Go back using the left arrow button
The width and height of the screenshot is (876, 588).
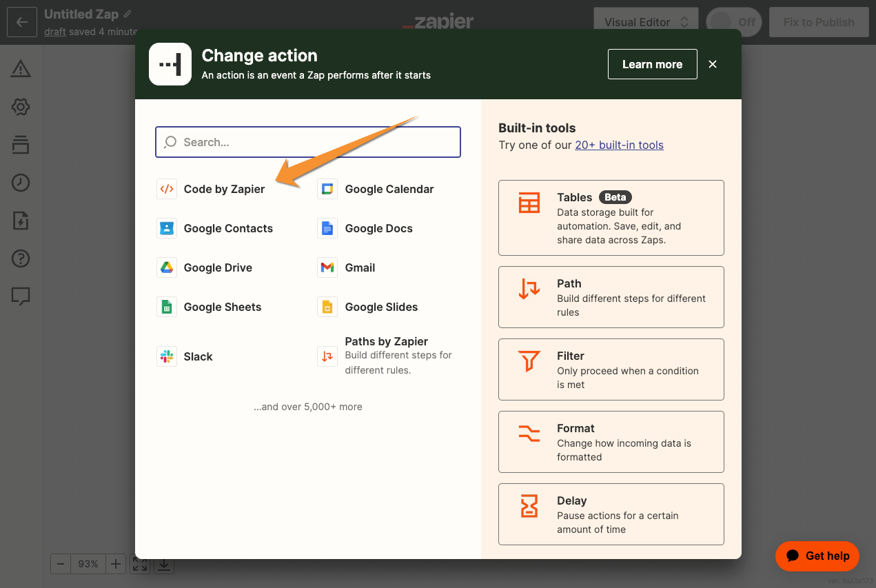22,22
